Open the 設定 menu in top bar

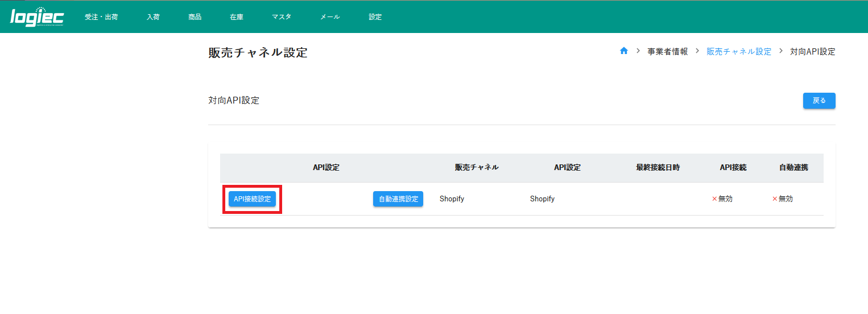point(375,17)
